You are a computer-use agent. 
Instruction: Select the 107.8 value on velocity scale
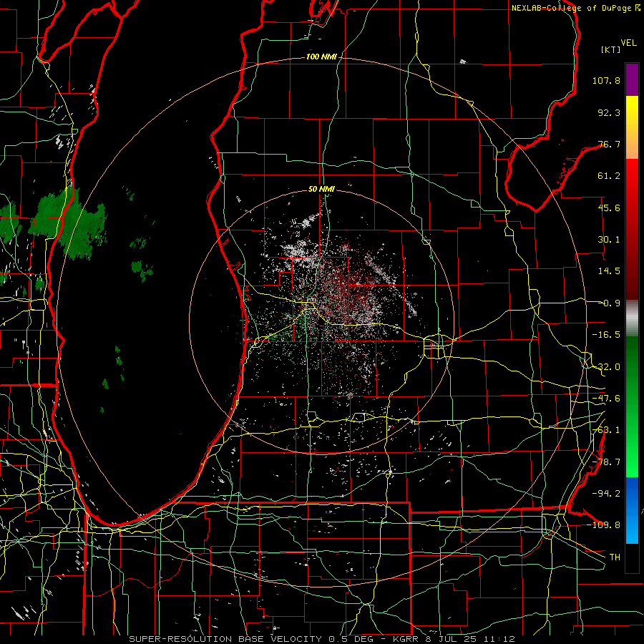606,80
